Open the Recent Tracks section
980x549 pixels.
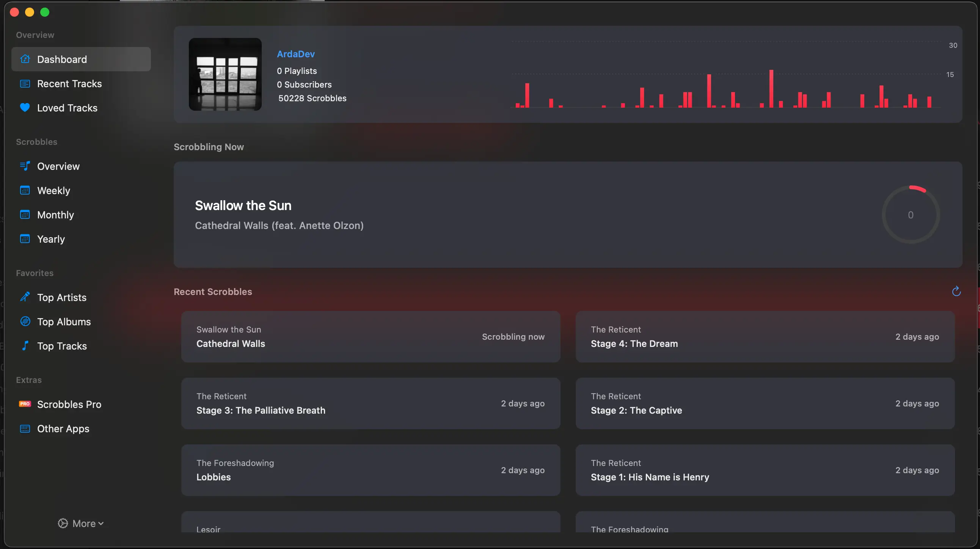pos(69,84)
